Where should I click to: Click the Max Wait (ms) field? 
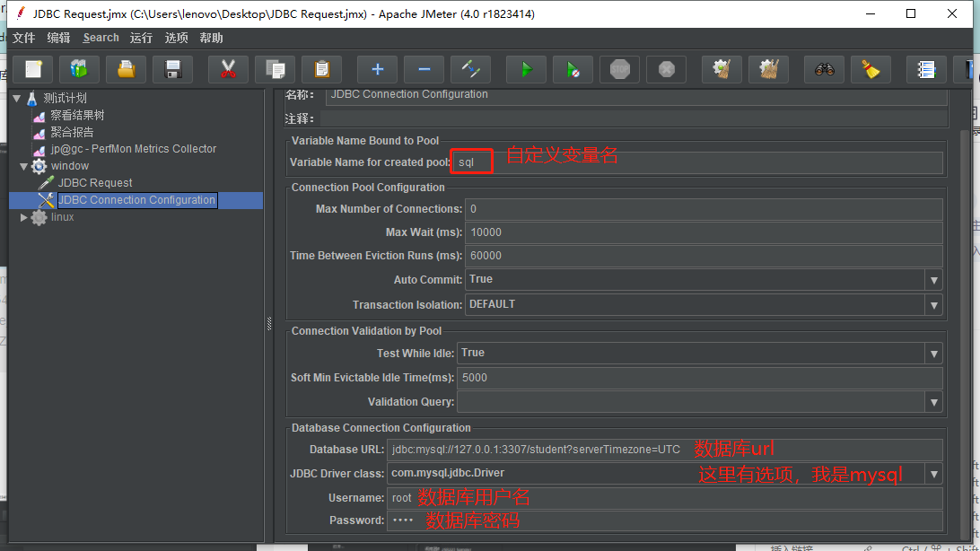[704, 232]
